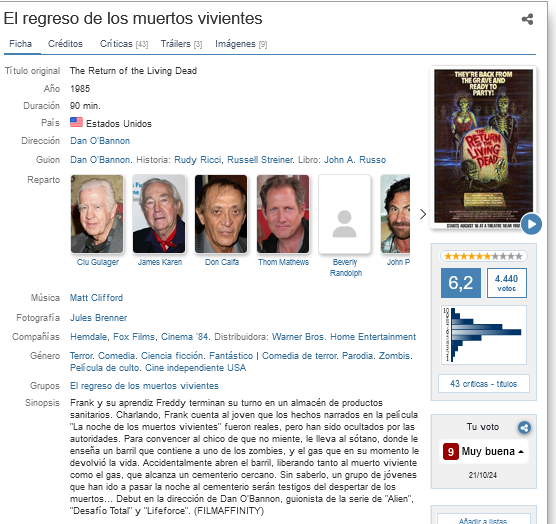Click the red 9 score badge
The width and height of the screenshot is (556, 524).
coord(451,452)
